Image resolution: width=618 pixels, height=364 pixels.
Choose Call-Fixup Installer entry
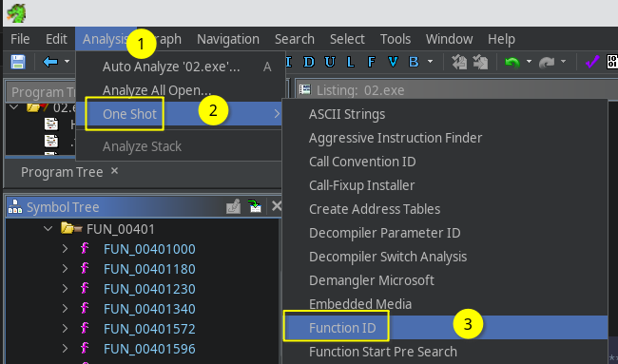pyautogui.click(x=445, y=185)
